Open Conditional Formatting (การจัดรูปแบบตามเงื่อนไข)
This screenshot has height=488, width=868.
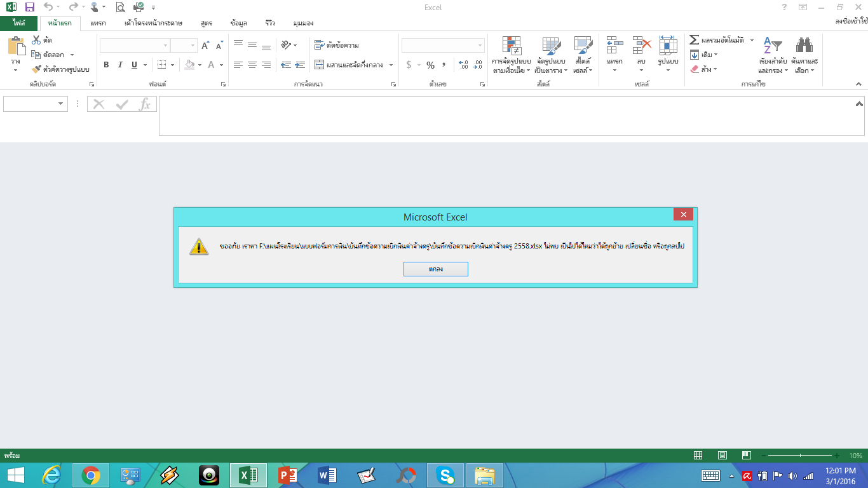tap(512, 55)
